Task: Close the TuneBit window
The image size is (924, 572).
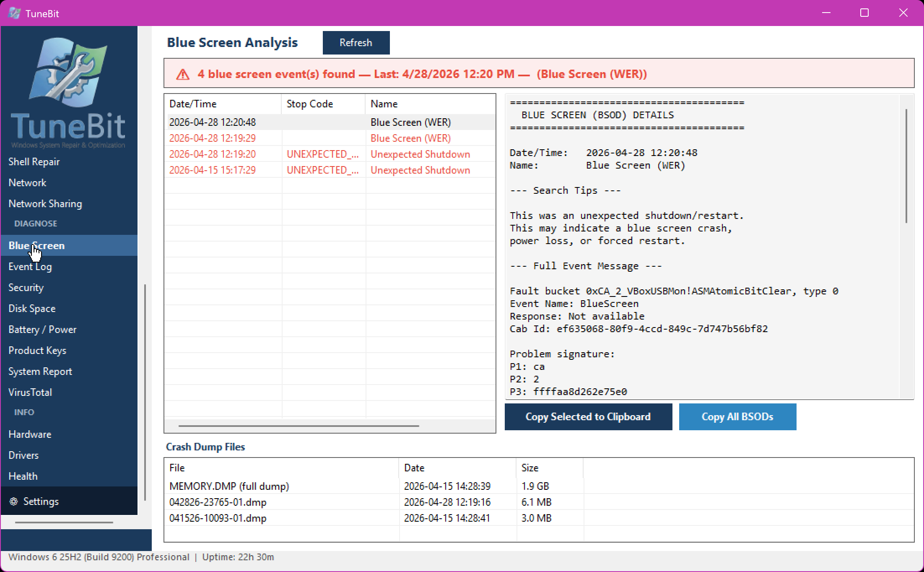Action: [903, 13]
